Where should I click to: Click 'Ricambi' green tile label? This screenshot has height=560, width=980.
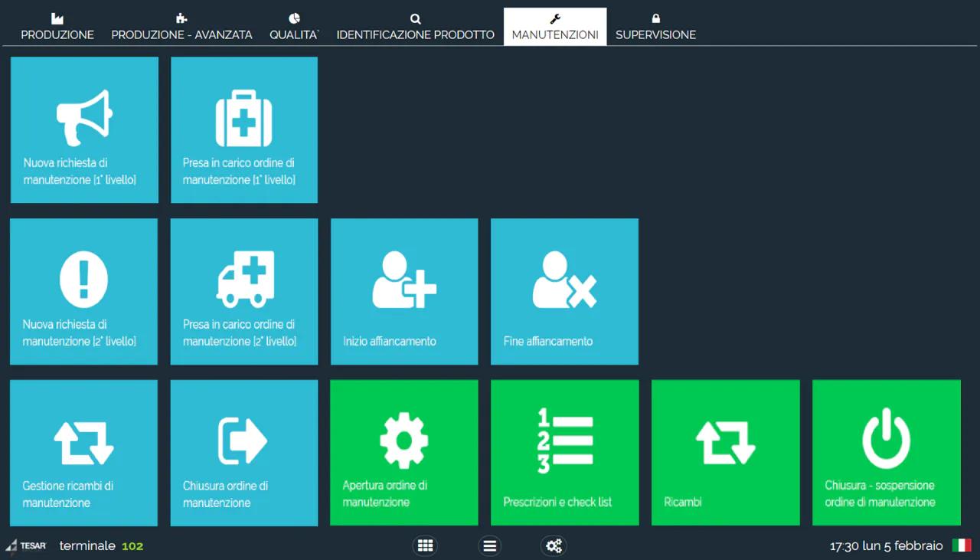683,503
